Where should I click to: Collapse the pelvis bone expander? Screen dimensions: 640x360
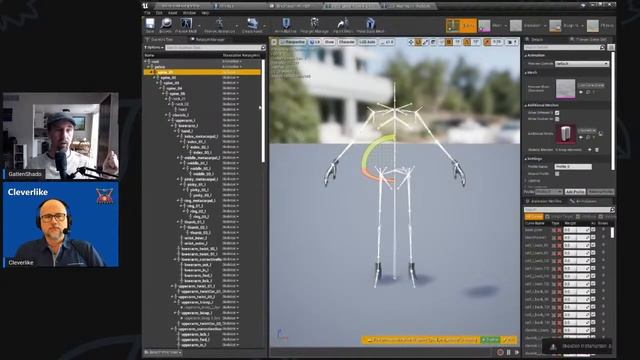pos(149,67)
